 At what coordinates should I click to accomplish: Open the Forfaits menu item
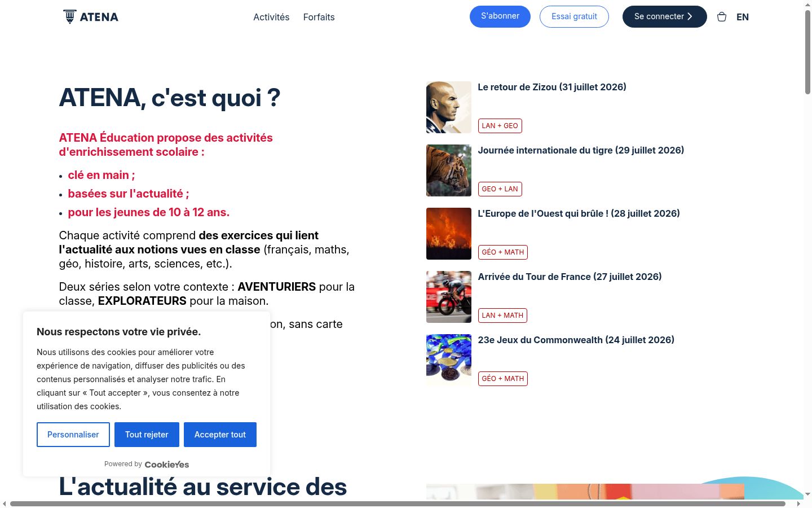pos(319,17)
